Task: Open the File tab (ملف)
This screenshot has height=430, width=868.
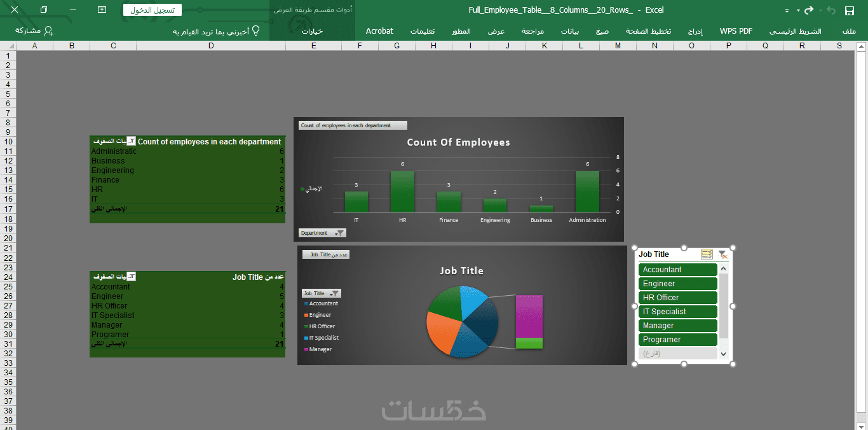Action: point(848,31)
